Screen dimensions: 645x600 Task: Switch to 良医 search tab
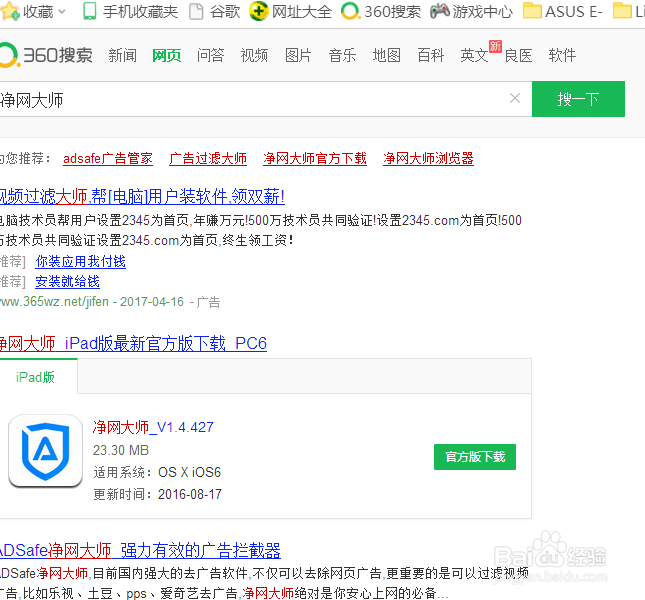pos(518,55)
